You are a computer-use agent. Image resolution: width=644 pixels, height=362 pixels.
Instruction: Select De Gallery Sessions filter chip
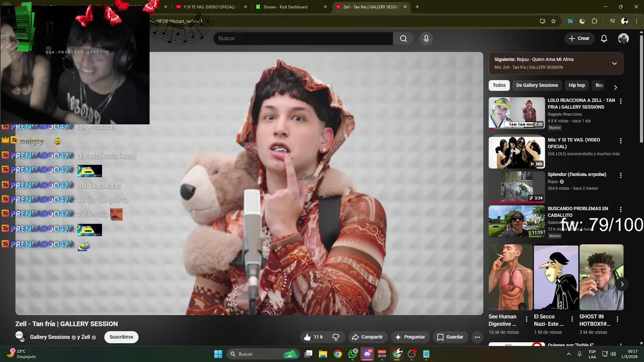[537, 85]
